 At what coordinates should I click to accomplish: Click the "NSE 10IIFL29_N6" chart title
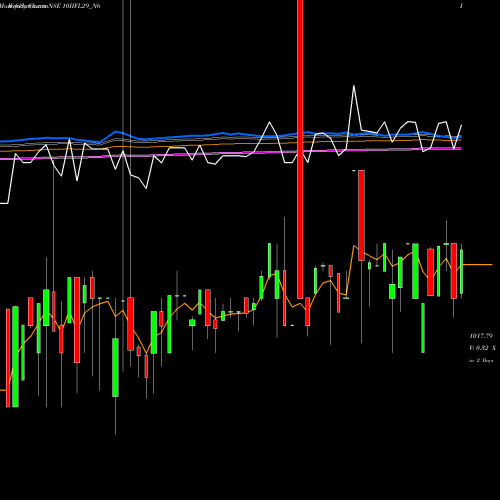point(74,6)
